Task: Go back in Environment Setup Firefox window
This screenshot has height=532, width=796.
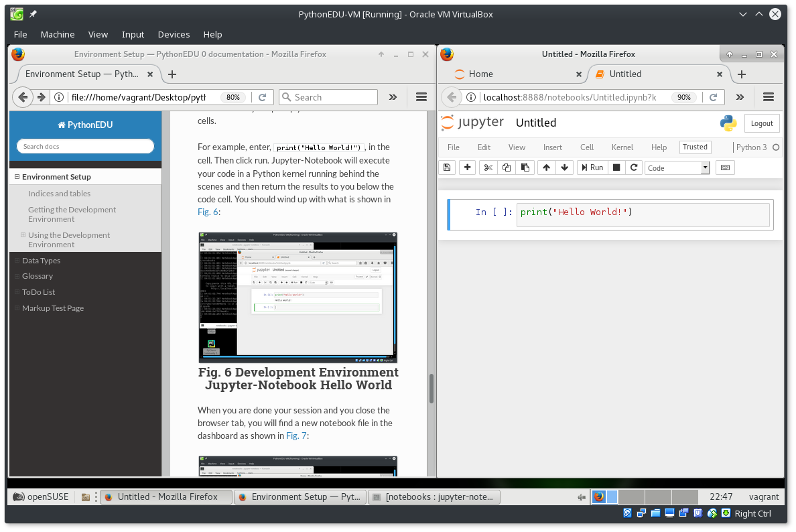Action: [x=23, y=97]
